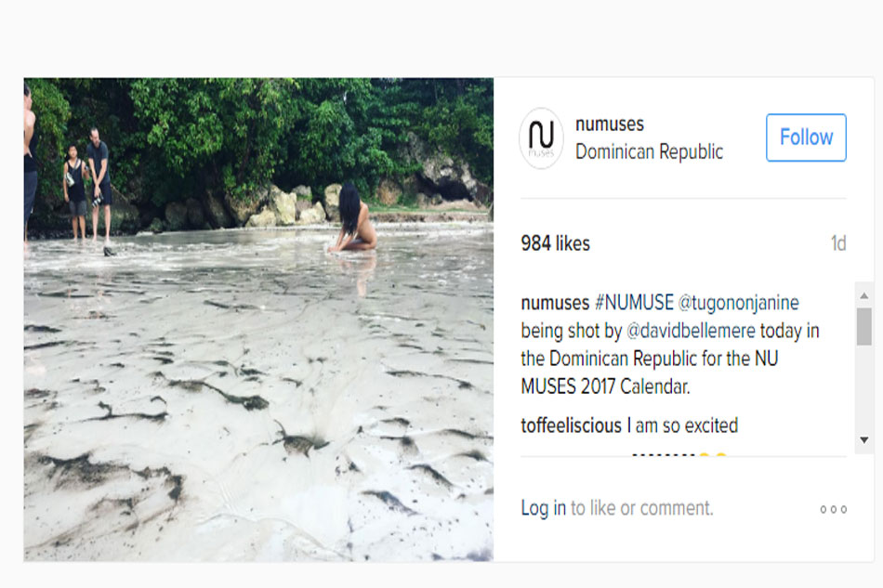Click the 1d post timestamp
883x588 pixels.
click(838, 243)
